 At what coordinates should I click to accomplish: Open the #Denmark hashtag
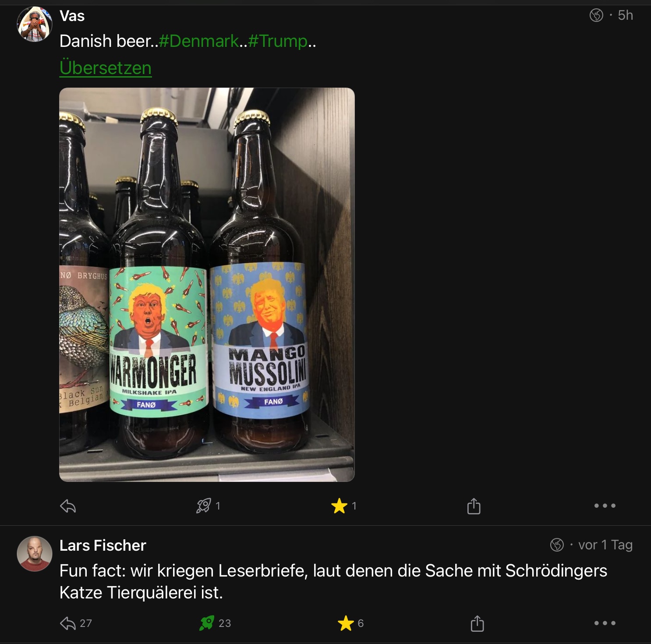click(x=199, y=41)
